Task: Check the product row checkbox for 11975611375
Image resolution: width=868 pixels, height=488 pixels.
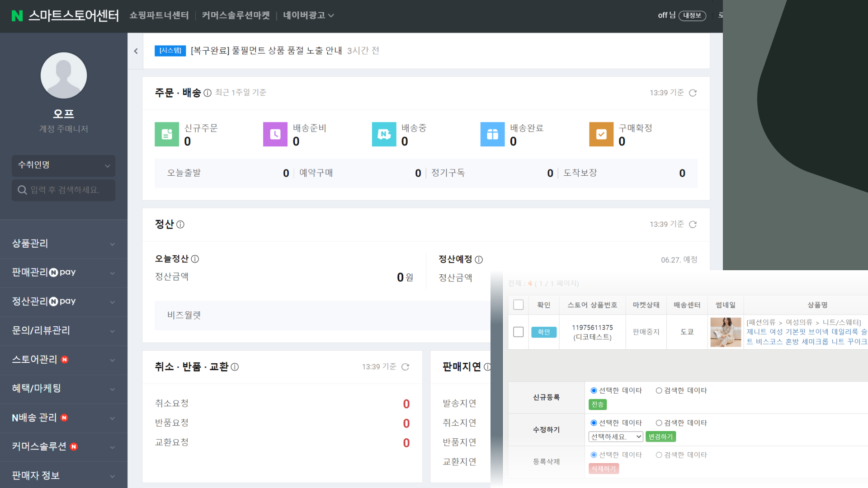Action: coord(519,332)
